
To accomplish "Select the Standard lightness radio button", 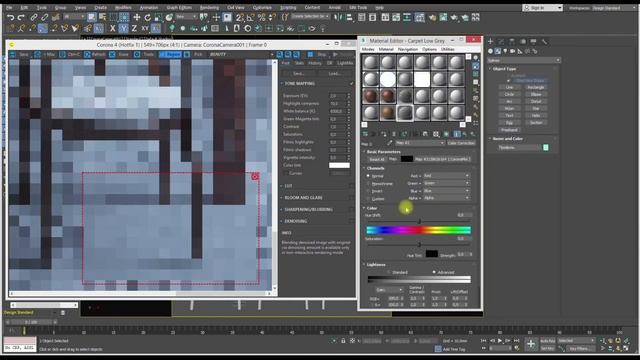I will 389,272.
